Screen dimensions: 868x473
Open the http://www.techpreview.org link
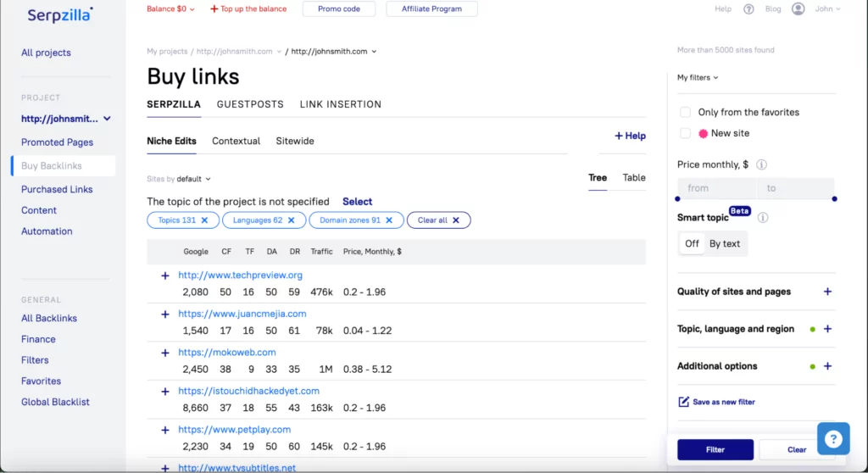click(240, 275)
